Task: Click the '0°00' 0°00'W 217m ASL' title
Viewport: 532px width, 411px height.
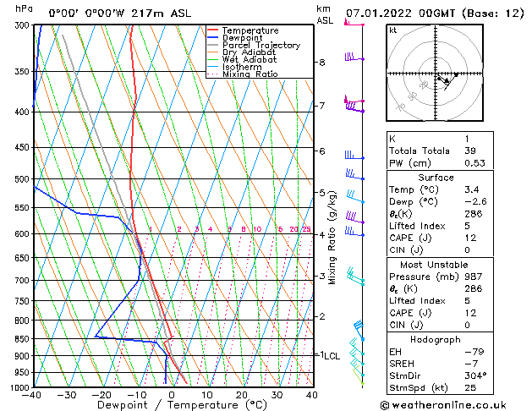Action: click(120, 14)
